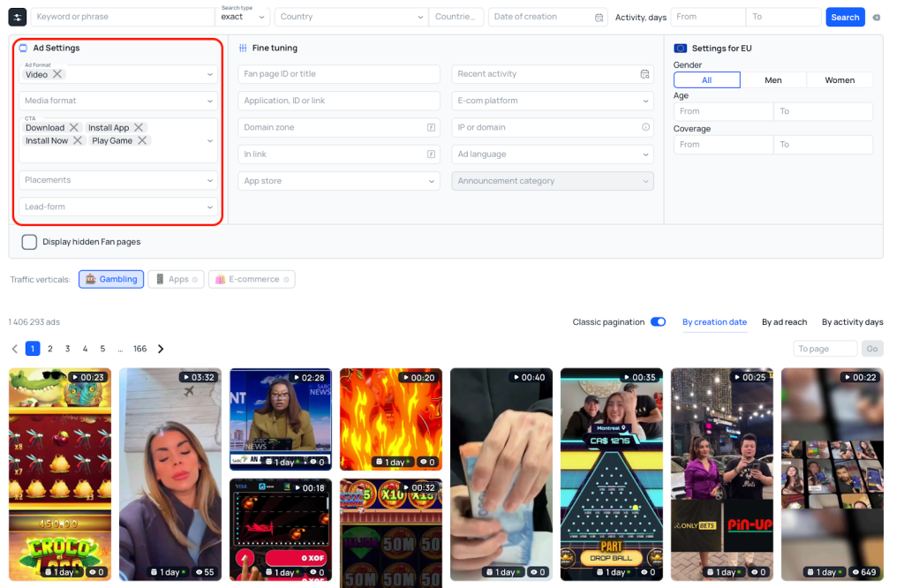Expand the Media format dropdown
This screenshot has width=904, height=588.
pos(118,101)
